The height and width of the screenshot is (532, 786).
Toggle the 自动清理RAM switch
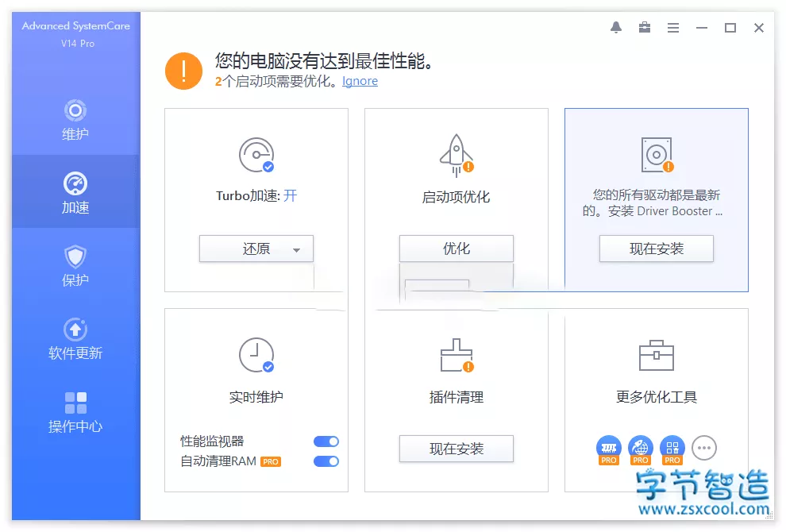click(326, 461)
